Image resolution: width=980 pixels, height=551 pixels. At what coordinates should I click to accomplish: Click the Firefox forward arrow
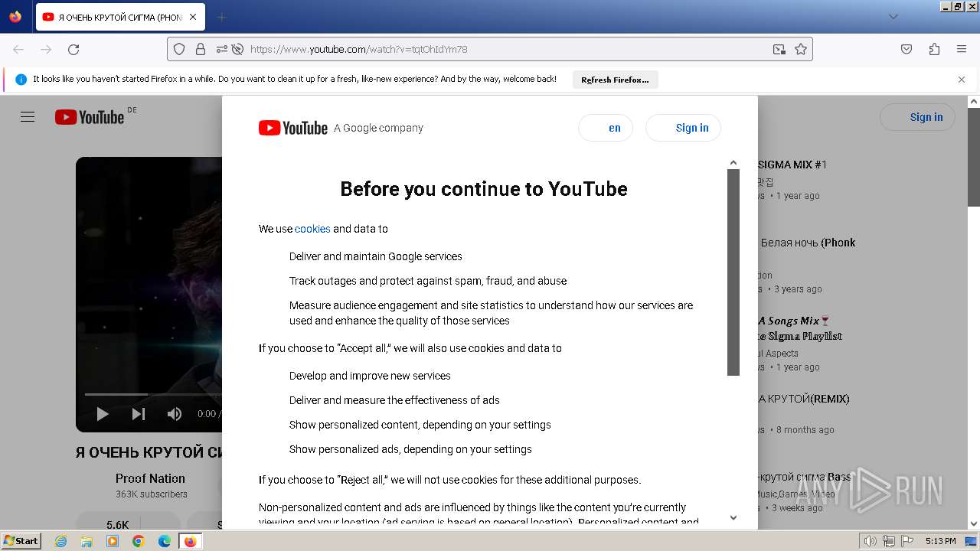click(x=46, y=49)
